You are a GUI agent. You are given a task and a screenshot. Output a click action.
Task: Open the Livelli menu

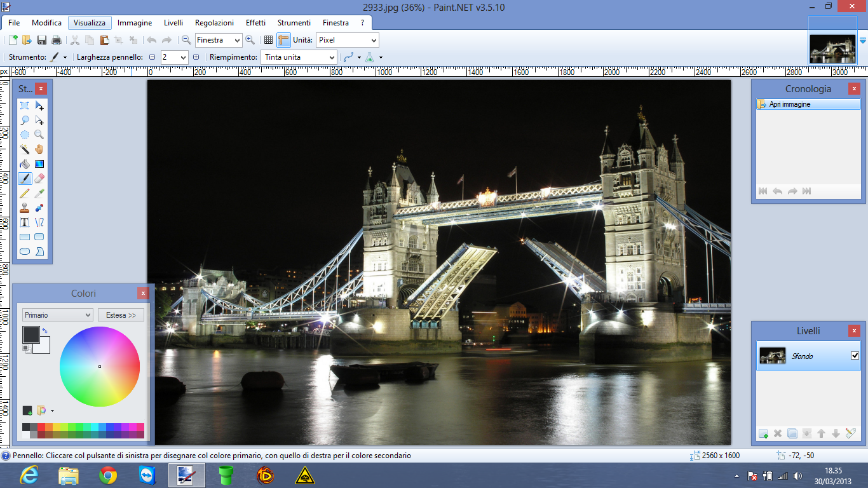tap(173, 23)
